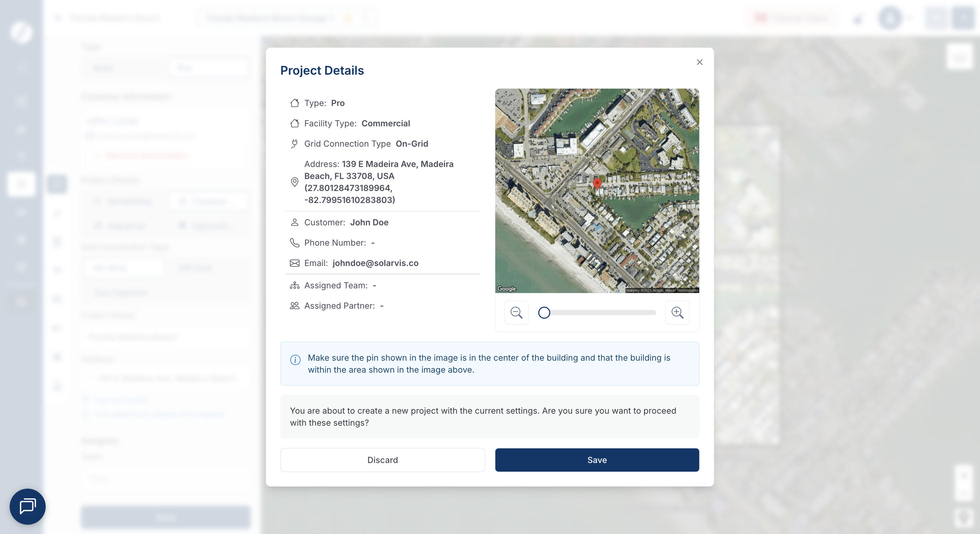Click the house icon beside Facility Type
This screenshot has width=980, height=534.
[294, 123]
